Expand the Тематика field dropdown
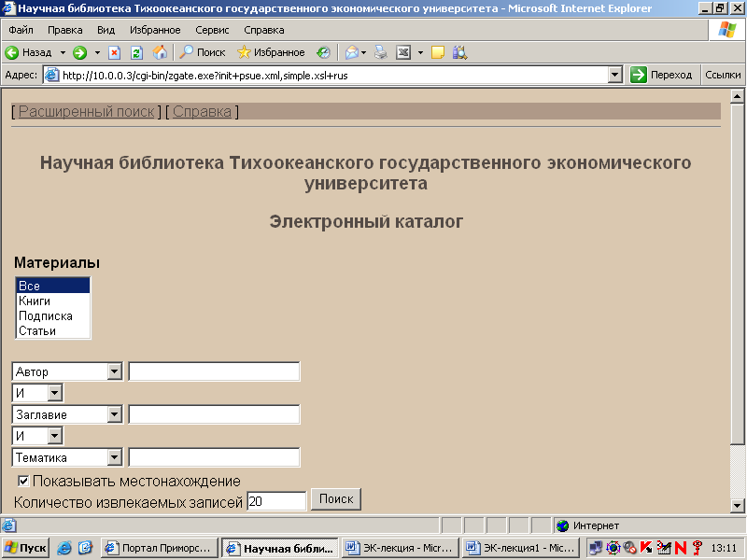This screenshot has width=747, height=560. 114,457
